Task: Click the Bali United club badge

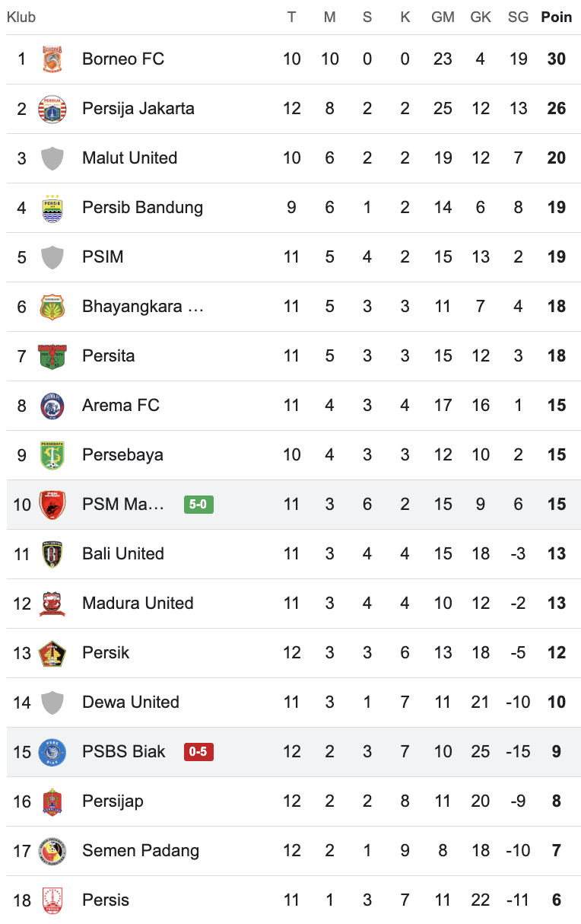Action: [x=52, y=554]
